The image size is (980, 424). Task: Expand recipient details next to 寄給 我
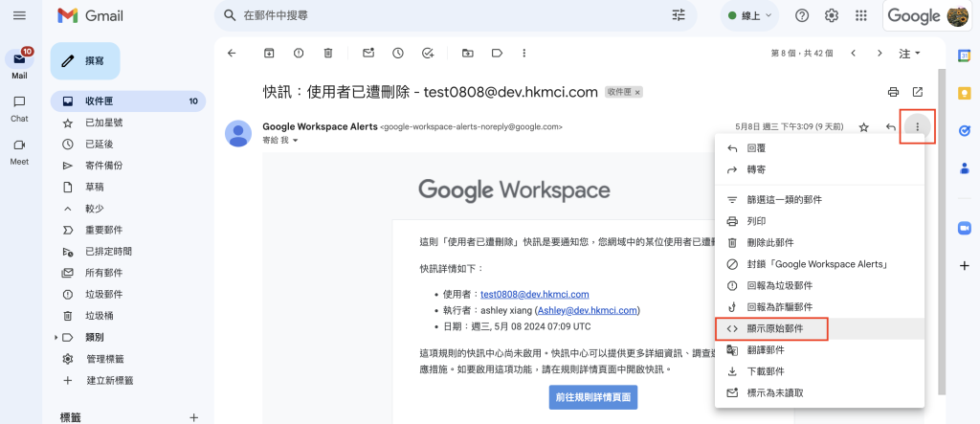click(x=296, y=141)
